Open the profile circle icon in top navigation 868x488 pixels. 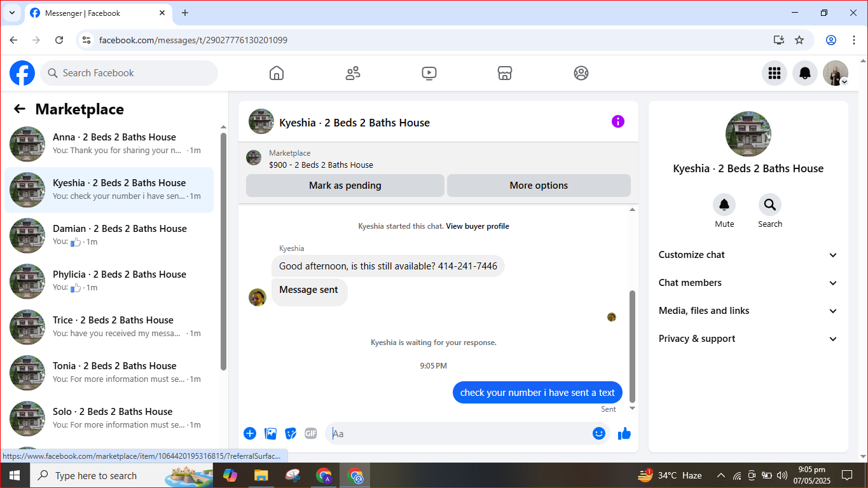(581, 73)
